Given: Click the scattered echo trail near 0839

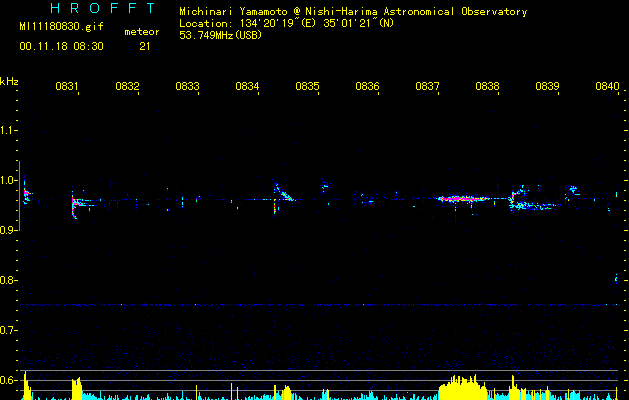Looking at the screenshot, I should [x=534, y=206].
